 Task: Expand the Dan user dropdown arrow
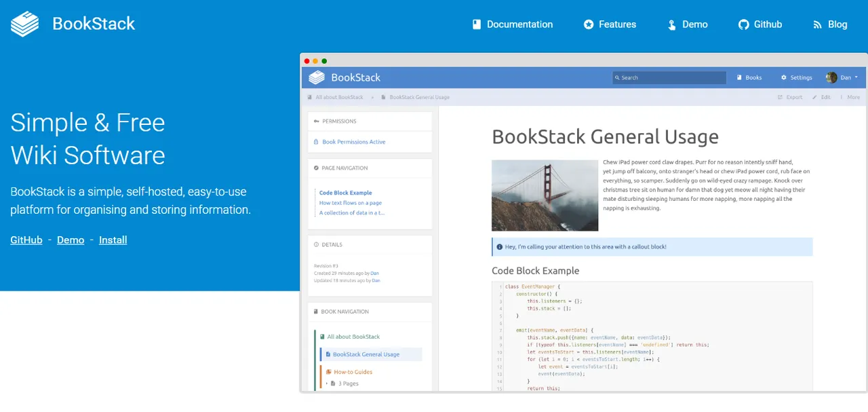856,77
